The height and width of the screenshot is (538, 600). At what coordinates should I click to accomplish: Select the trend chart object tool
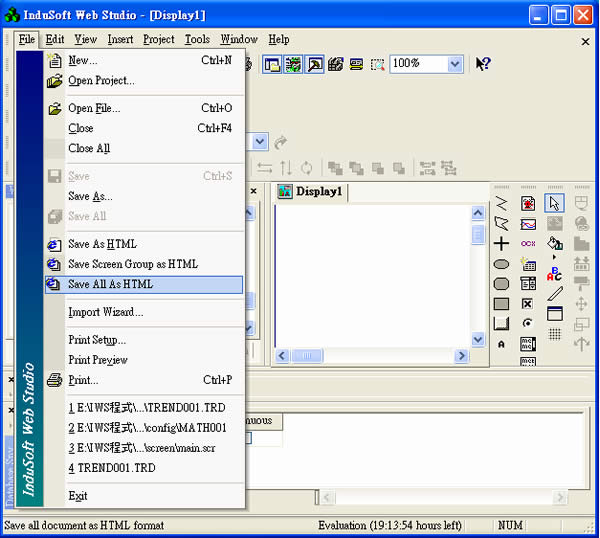pyautogui.click(x=528, y=224)
